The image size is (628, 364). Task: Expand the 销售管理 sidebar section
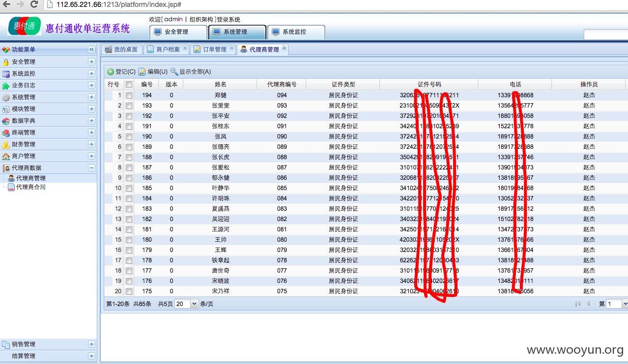91,344
